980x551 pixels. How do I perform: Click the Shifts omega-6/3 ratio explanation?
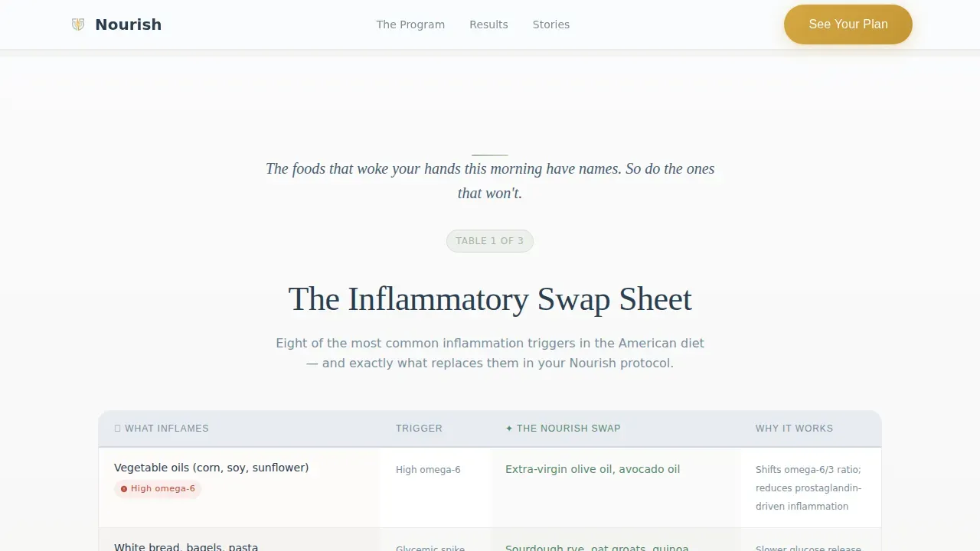pyautogui.click(x=808, y=487)
